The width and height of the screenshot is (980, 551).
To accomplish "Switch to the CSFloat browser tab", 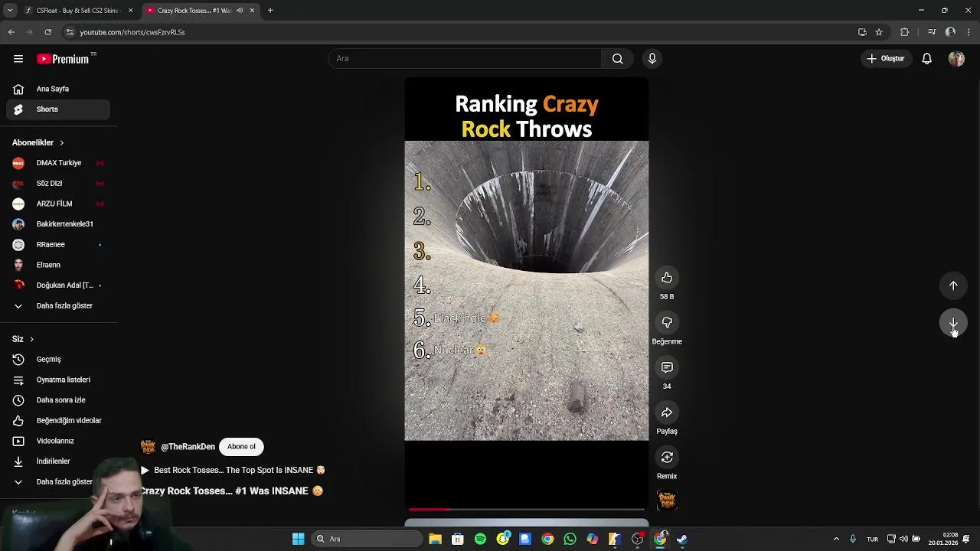I will (x=77, y=11).
